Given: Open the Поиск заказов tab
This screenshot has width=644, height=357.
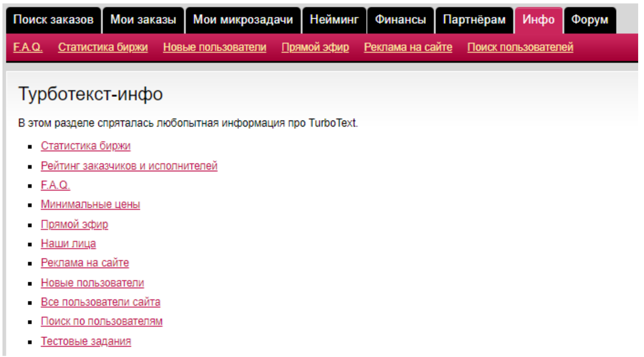Looking at the screenshot, I should pyautogui.click(x=53, y=20).
